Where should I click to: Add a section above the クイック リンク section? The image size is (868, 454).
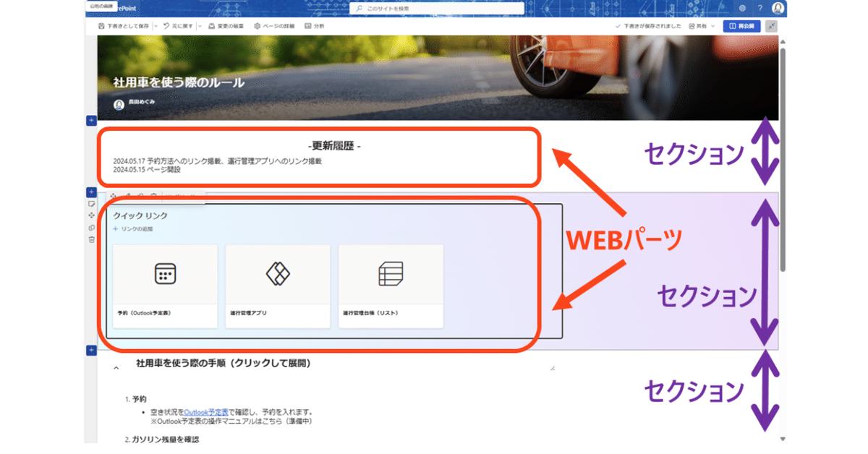coord(91,192)
